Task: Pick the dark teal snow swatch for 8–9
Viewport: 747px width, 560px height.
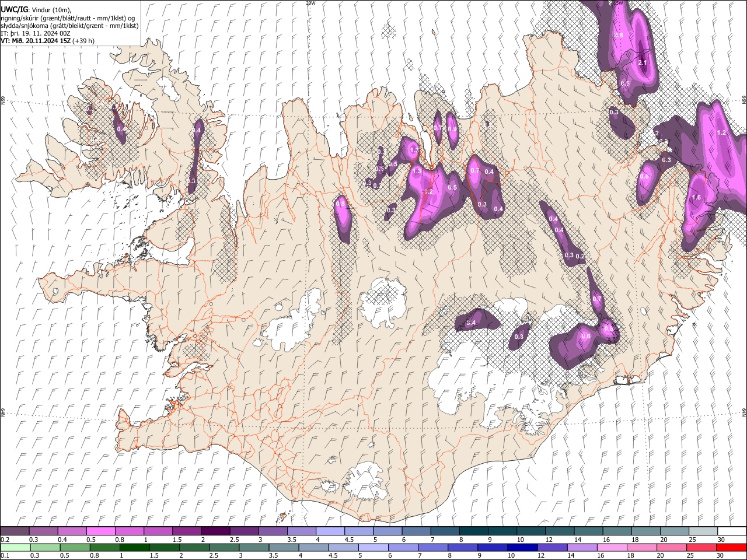Action: point(474,531)
